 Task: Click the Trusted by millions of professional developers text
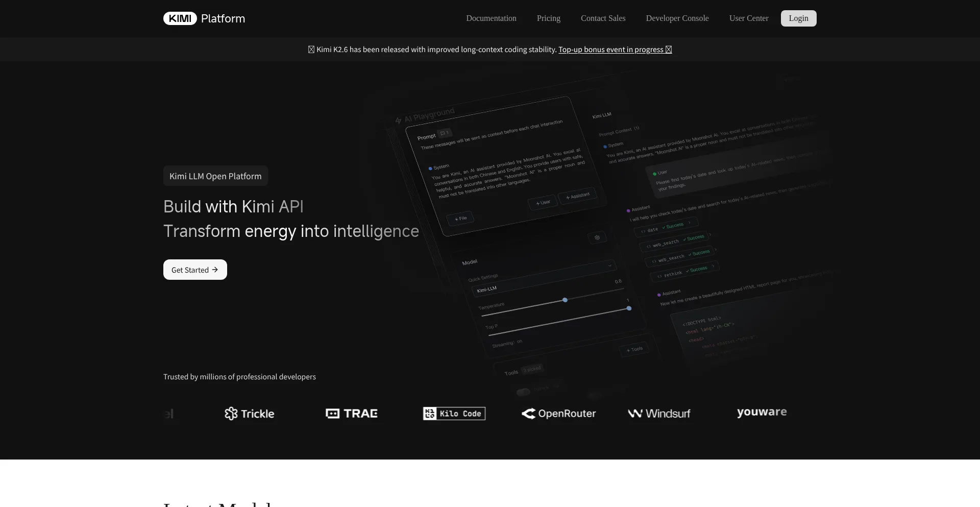point(239,377)
